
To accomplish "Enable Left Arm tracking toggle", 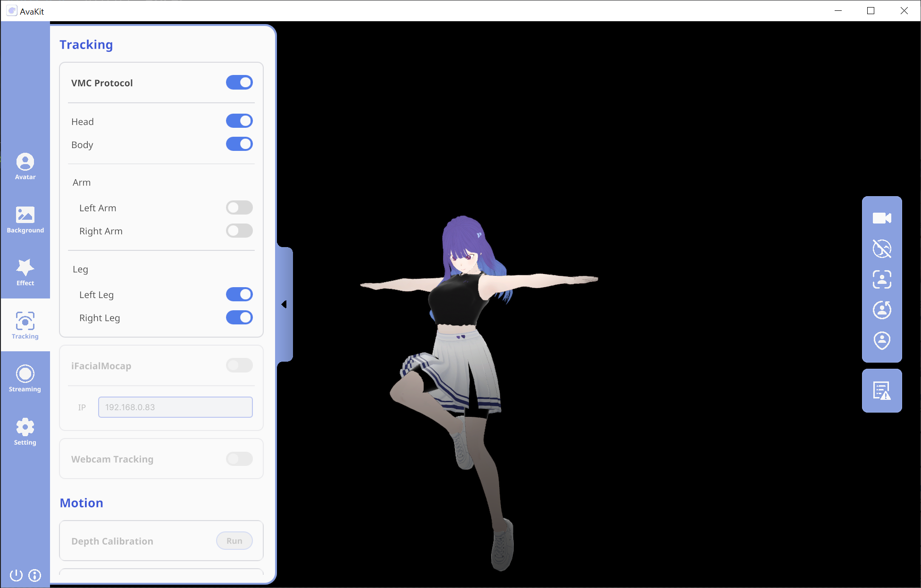I will [239, 207].
